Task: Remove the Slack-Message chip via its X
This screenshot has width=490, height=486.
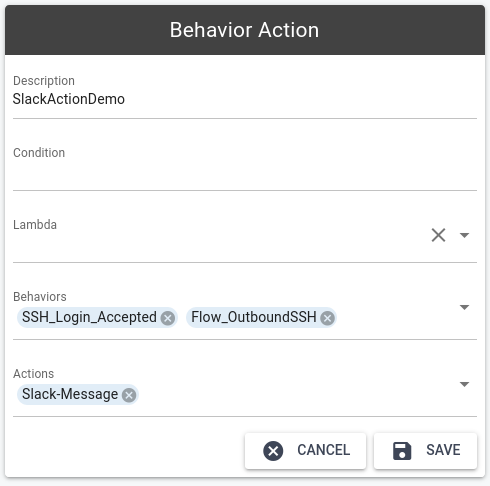Action: pyautogui.click(x=129, y=395)
